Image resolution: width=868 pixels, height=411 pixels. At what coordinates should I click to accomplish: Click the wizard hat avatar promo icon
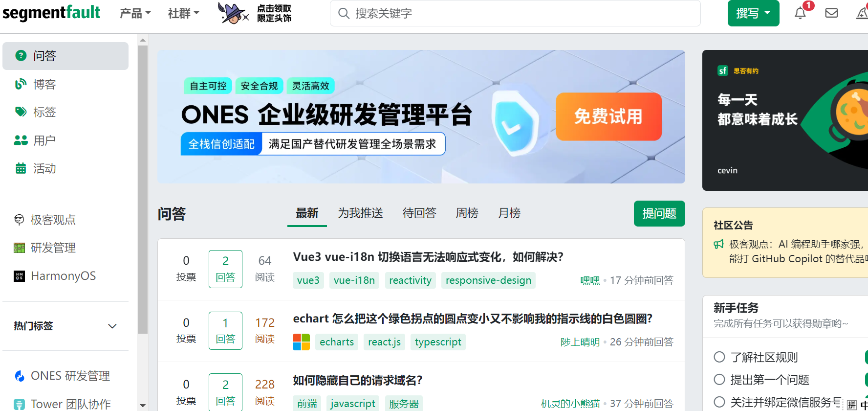pos(233,13)
